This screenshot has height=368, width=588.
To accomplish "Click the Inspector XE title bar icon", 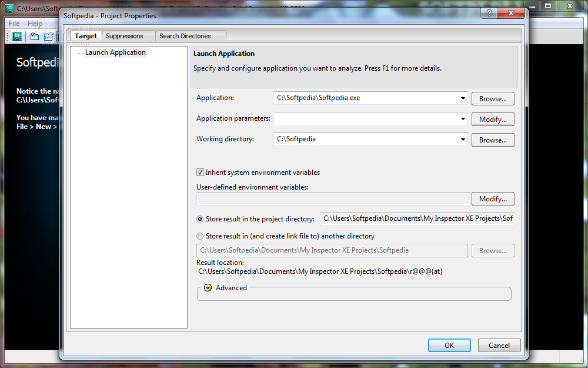I will click(x=10, y=9).
